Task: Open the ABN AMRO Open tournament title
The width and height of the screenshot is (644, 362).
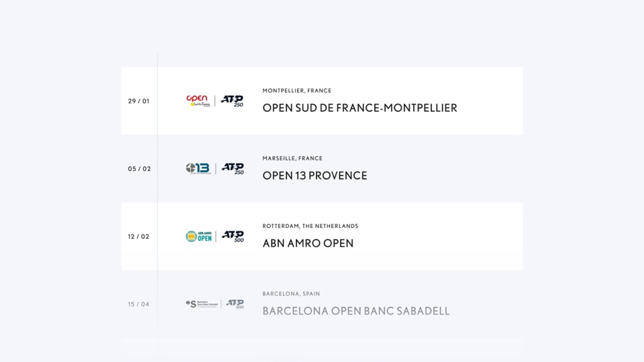Action: coord(308,243)
